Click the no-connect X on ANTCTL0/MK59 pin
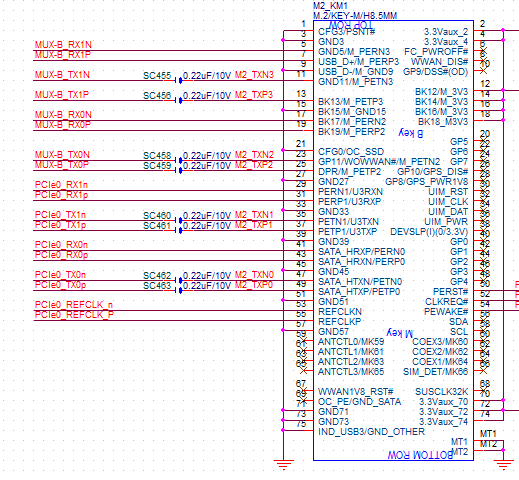 [x=303, y=341]
